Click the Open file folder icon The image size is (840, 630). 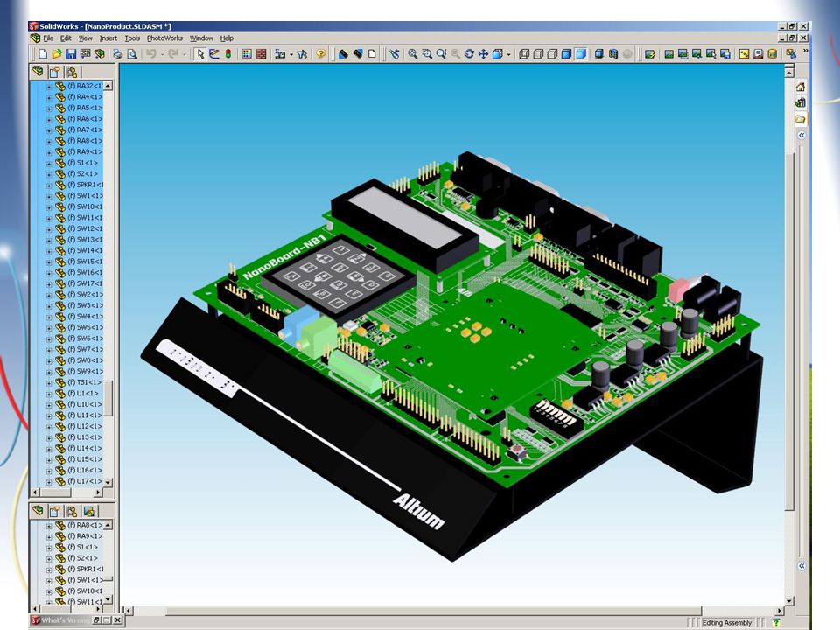[57, 54]
